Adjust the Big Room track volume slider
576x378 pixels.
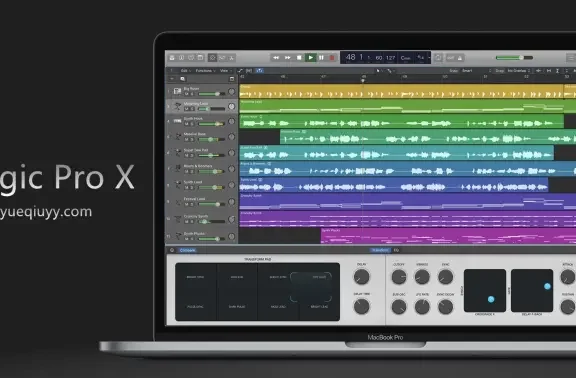[212, 94]
